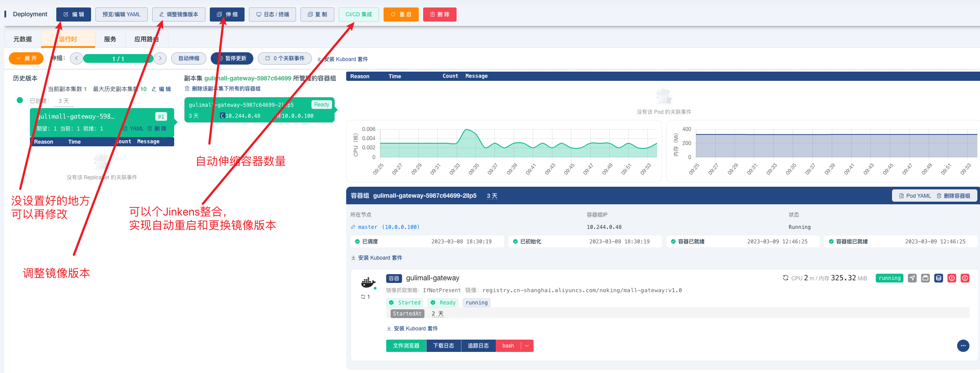Increase replicas with right chevron
980x373 pixels.
click(160, 58)
